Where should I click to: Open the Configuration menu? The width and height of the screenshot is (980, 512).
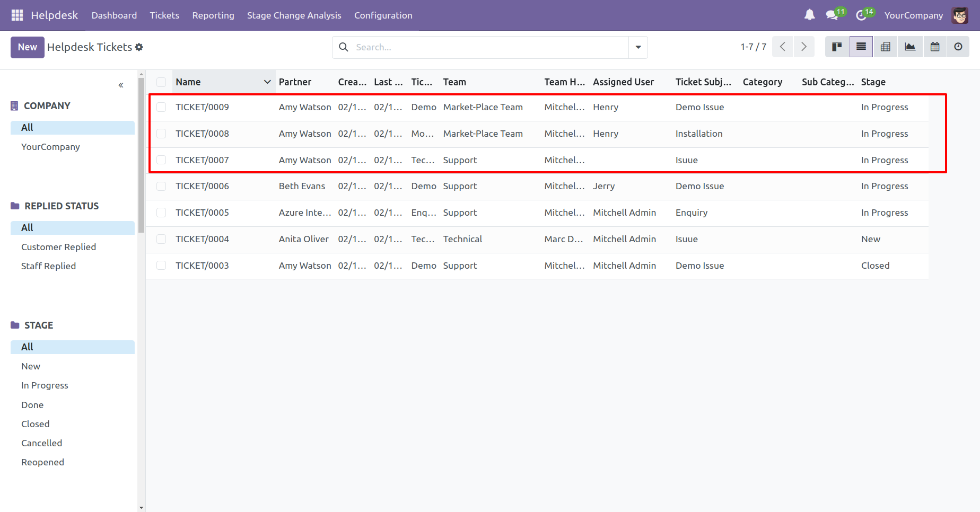pos(383,15)
